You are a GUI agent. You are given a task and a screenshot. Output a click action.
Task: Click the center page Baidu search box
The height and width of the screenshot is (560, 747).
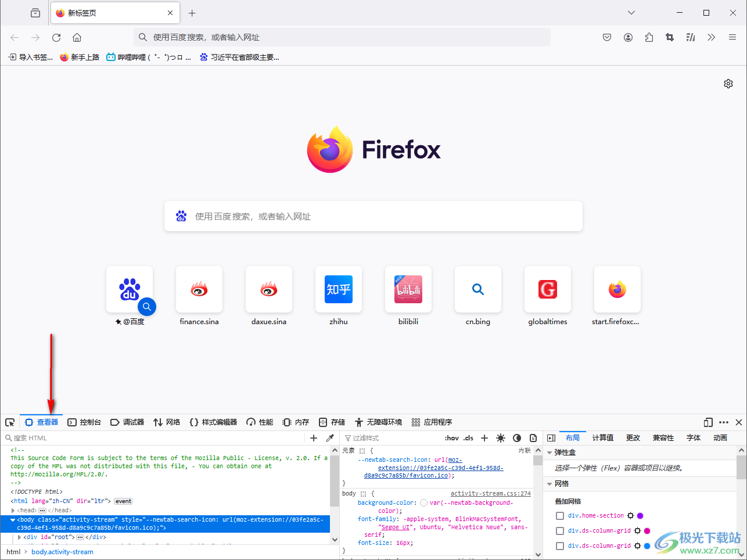coord(373,216)
